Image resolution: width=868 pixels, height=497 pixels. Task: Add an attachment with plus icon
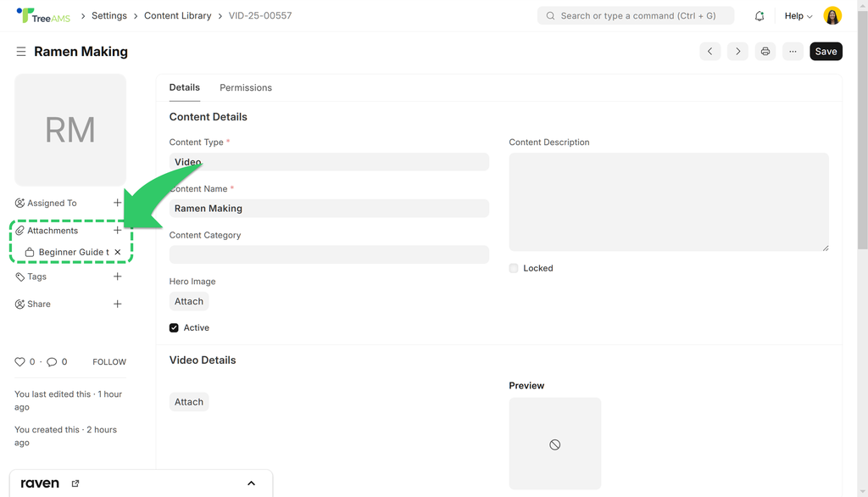[117, 230]
